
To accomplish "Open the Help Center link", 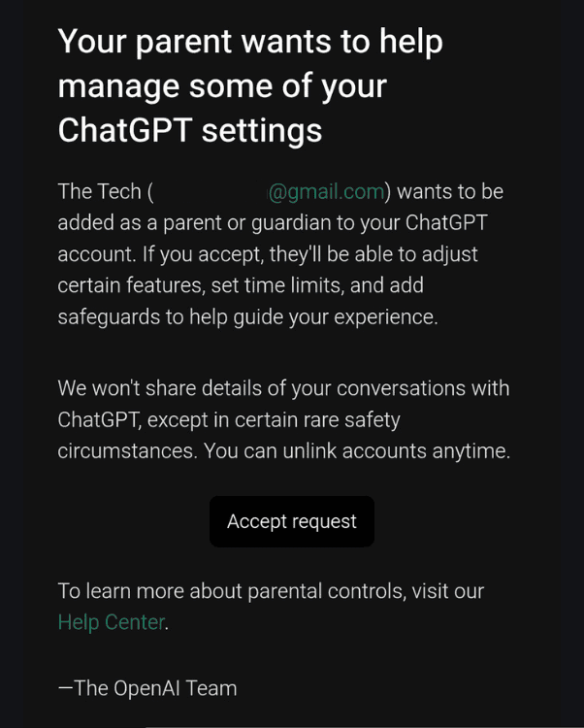I will (111, 622).
